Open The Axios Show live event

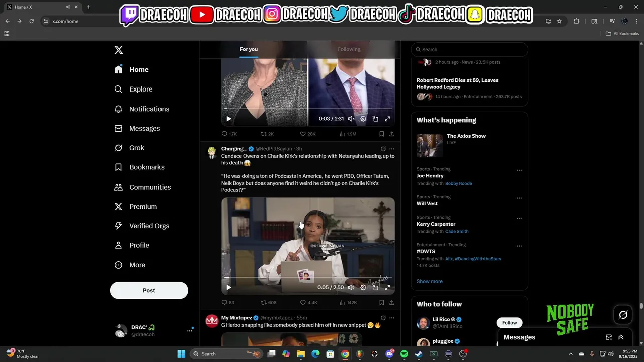point(469,146)
